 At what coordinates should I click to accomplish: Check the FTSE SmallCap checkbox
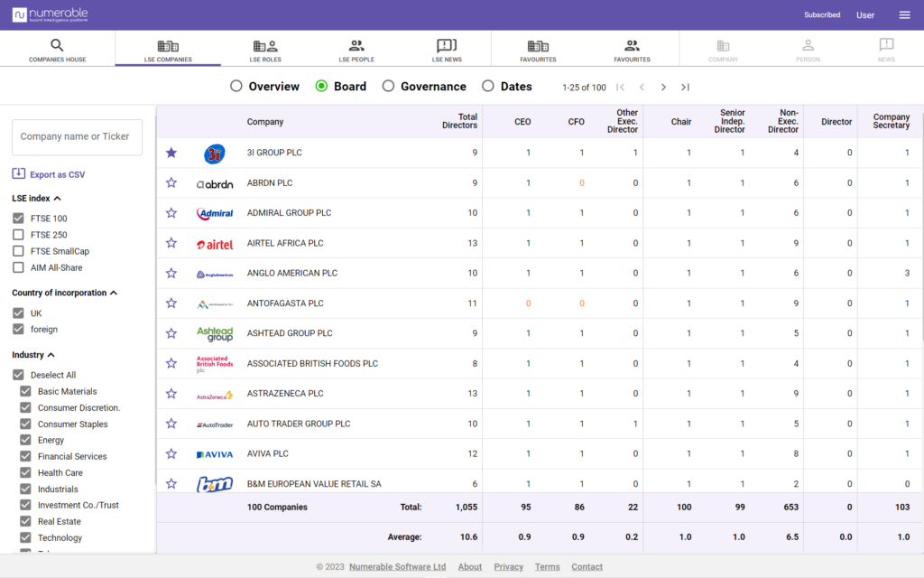pyautogui.click(x=18, y=251)
